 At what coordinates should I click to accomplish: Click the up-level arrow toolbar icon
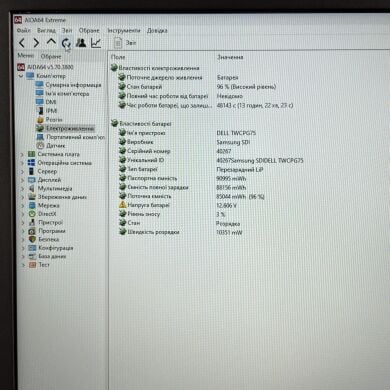[51, 42]
